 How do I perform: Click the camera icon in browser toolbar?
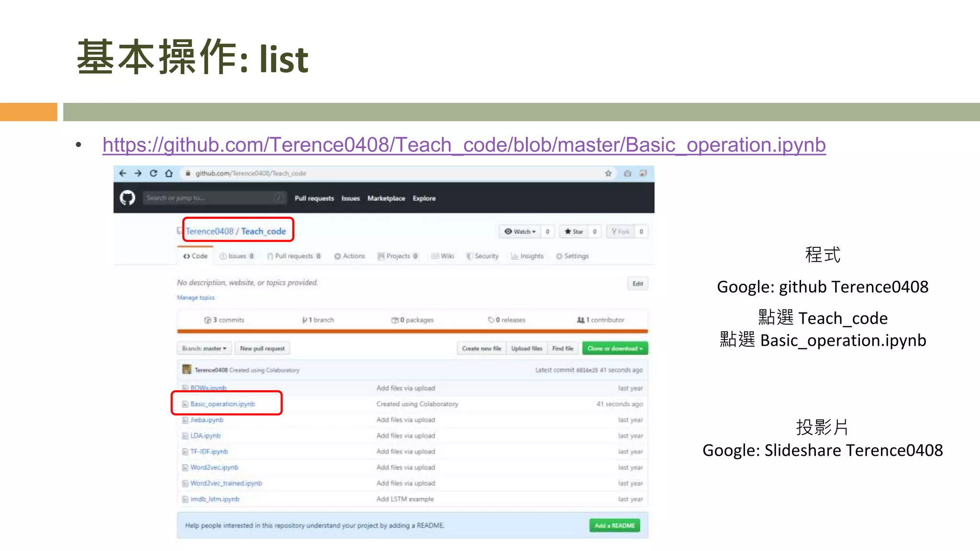[x=627, y=173]
